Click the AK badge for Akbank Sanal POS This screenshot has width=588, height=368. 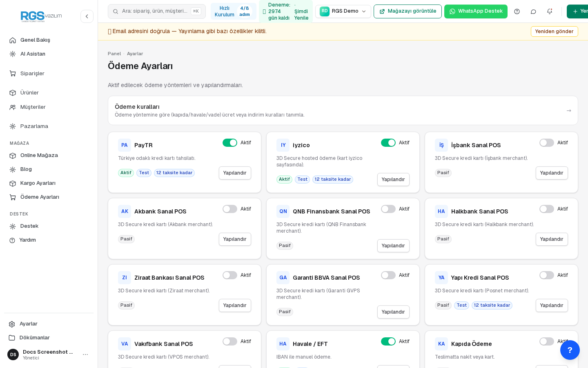click(125, 211)
